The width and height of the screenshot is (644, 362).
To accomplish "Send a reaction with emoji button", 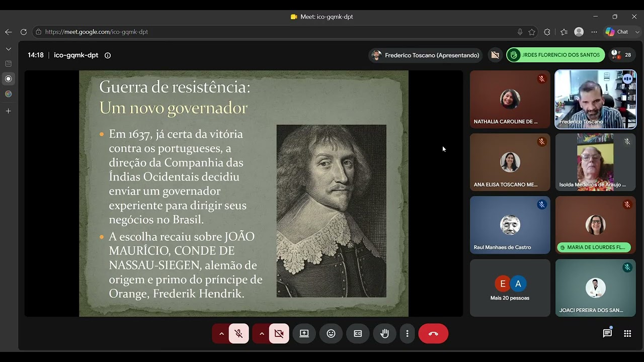I will 331,333.
